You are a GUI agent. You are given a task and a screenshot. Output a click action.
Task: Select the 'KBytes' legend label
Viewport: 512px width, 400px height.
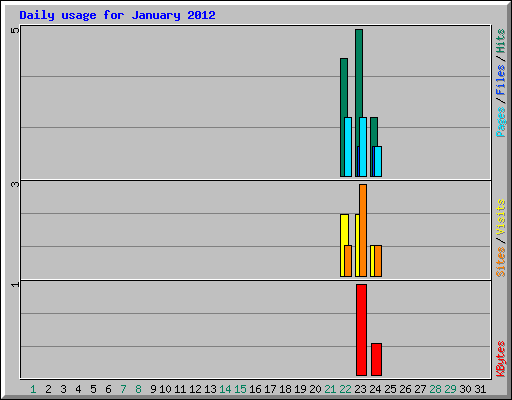pyautogui.click(x=501, y=359)
